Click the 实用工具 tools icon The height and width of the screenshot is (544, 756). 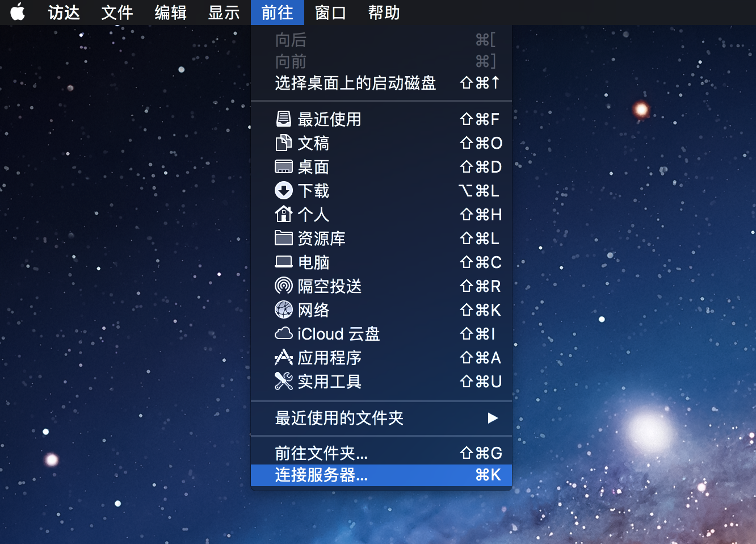coord(283,381)
